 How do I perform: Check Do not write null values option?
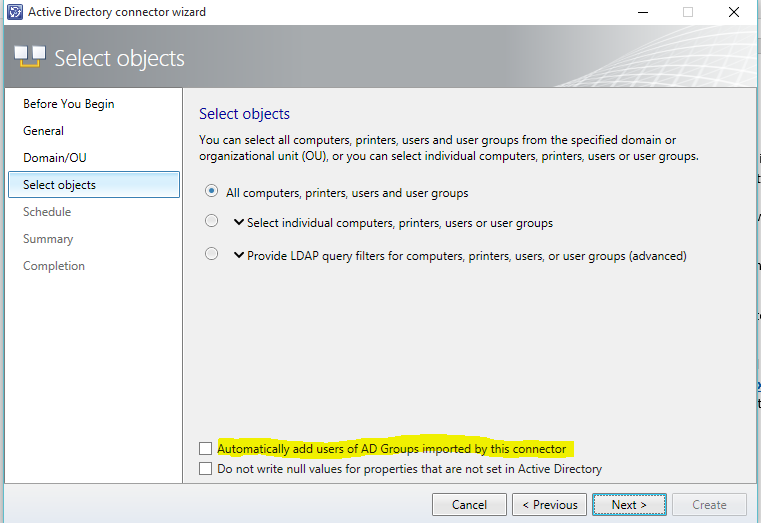(205, 469)
